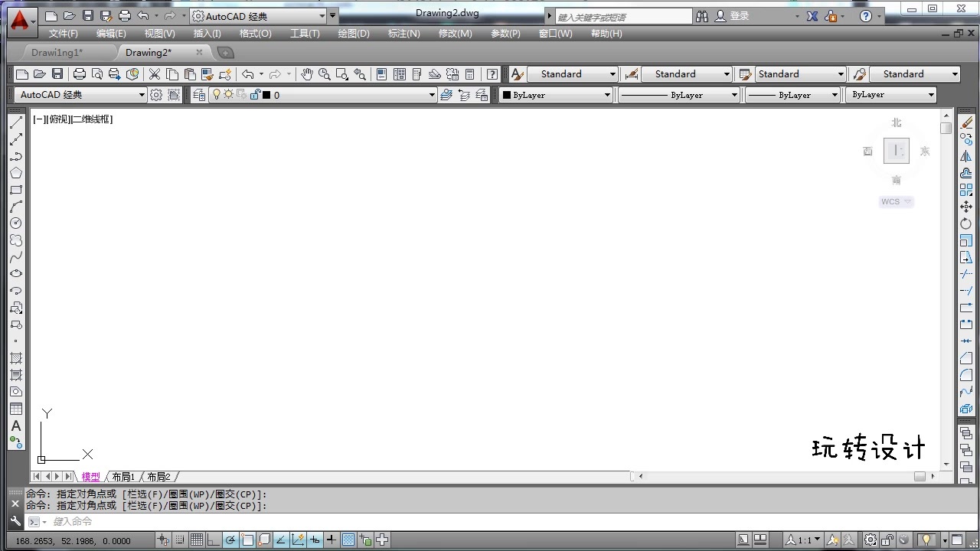Select the Trim modify tool

coord(966,274)
